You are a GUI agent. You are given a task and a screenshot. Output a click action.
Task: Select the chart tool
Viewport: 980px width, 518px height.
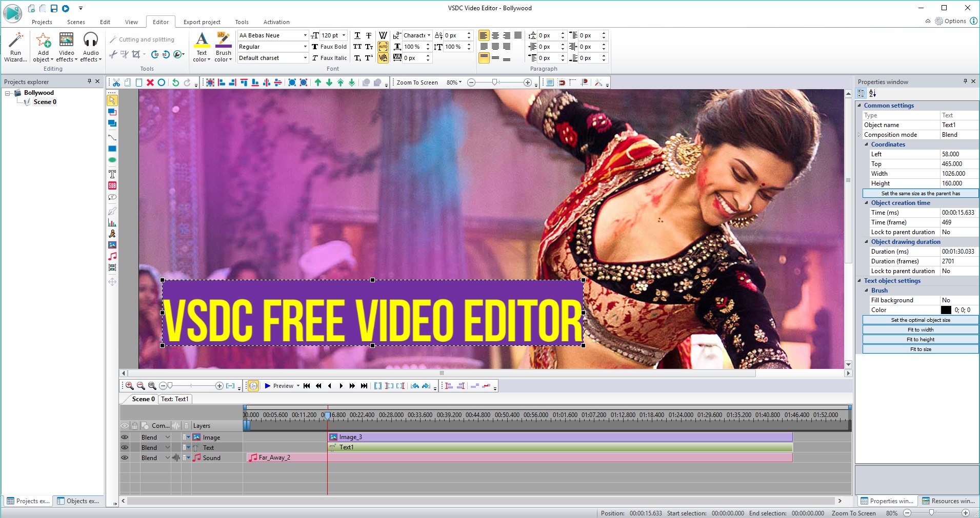(x=112, y=223)
